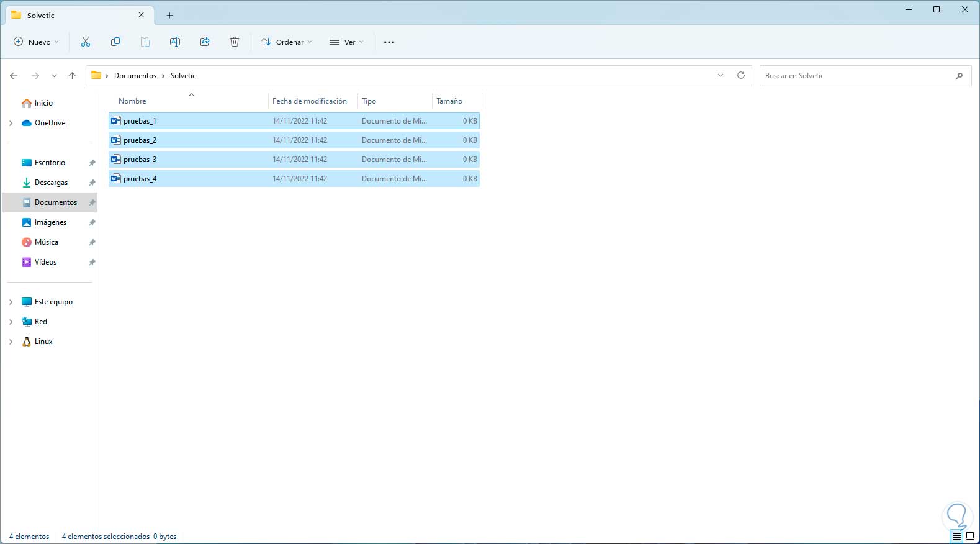Open Inicio in the navigation pane
Image resolution: width=980 pixels, height=544 pixels.
(x=43, y=103)
